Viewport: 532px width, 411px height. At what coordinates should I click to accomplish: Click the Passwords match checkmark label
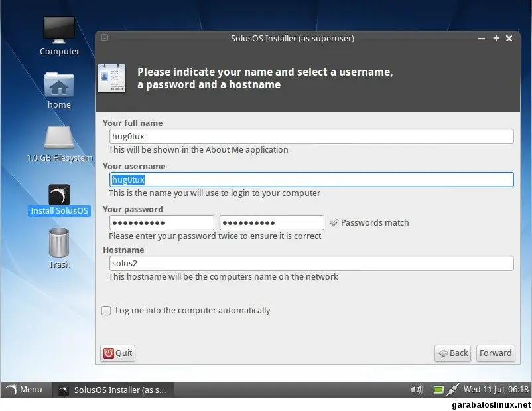369,223
